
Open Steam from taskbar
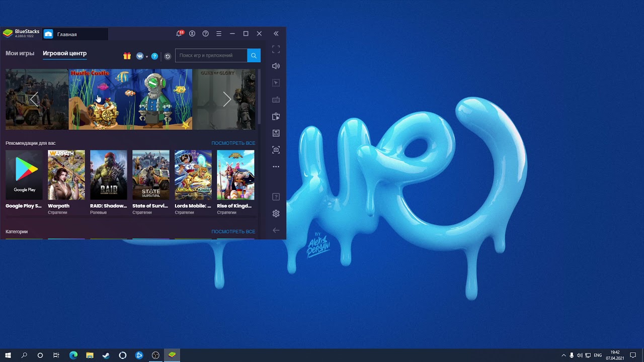pos(106,355)
